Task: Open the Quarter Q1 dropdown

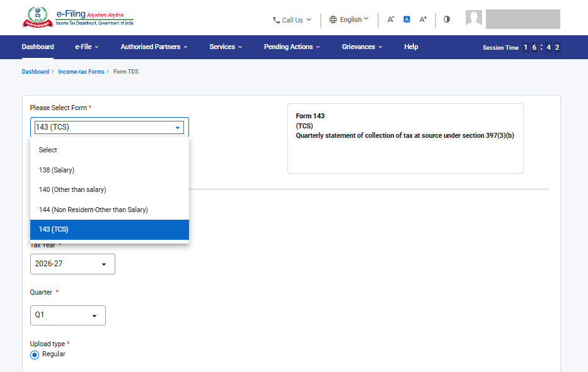Action: click(68, 315)
